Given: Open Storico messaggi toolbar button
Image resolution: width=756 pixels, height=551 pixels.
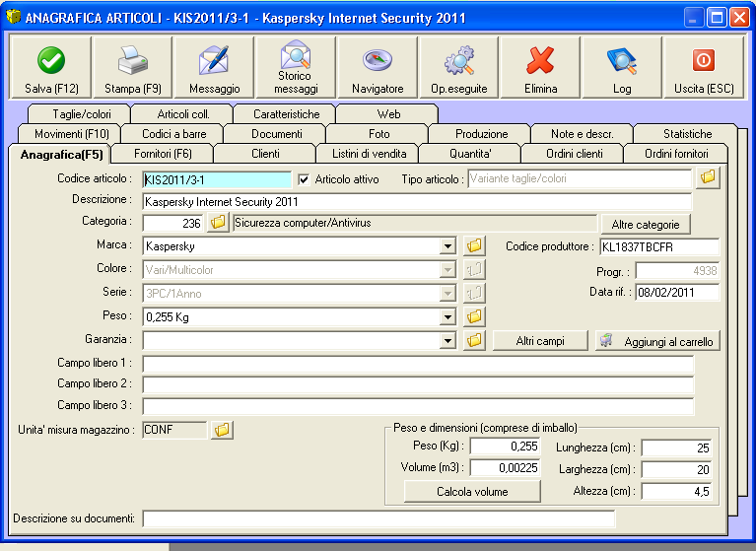Looking at the screenshot, I should click(296, 67).
